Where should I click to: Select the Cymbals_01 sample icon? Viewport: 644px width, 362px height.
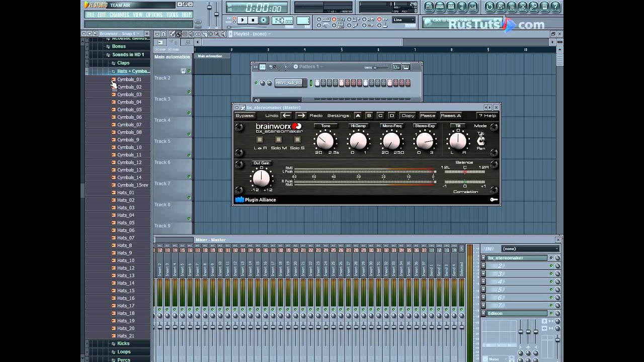tap(114, 79)
